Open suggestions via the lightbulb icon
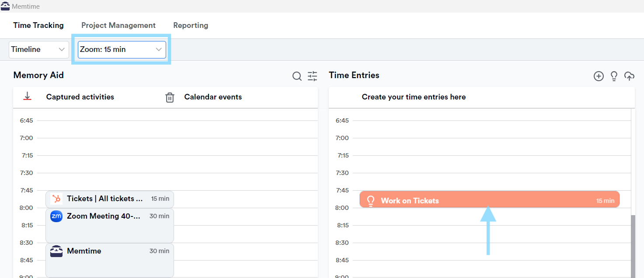 pos(614,76)
